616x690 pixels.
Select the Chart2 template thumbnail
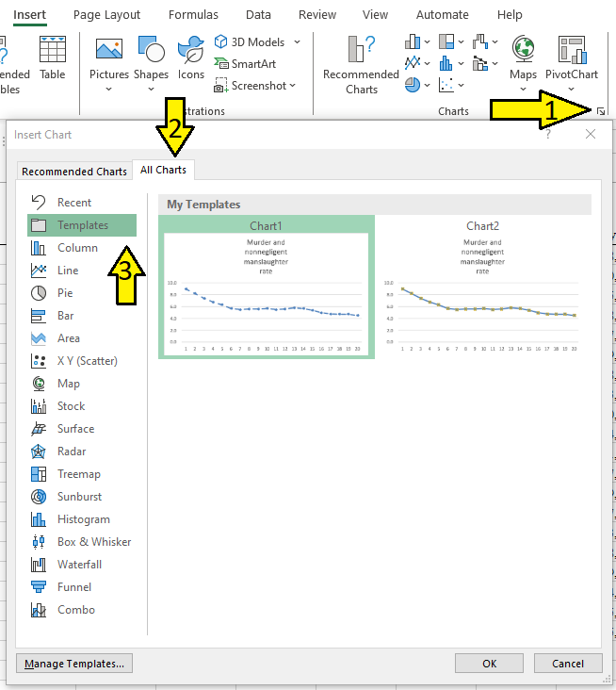click(x=482, y=287)
